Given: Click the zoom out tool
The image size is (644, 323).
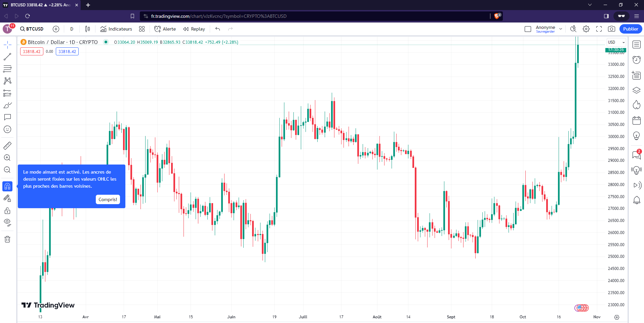Looking at the screenshot, I should coord(7,170).
